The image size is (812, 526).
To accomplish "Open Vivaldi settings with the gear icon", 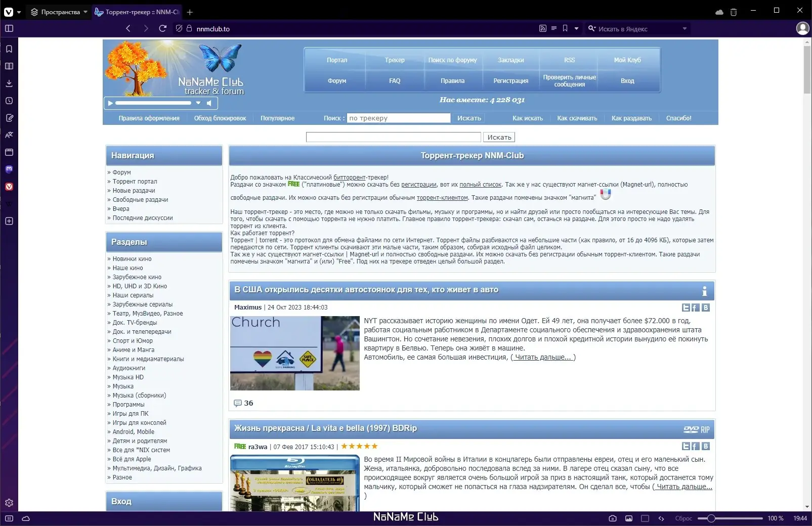I will click(x=9, y=503).
